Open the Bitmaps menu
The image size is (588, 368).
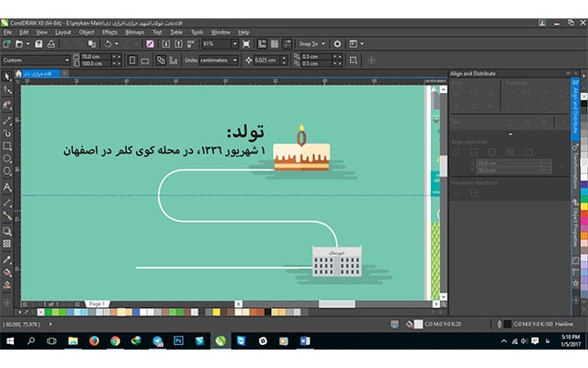(x=135, y=32)
